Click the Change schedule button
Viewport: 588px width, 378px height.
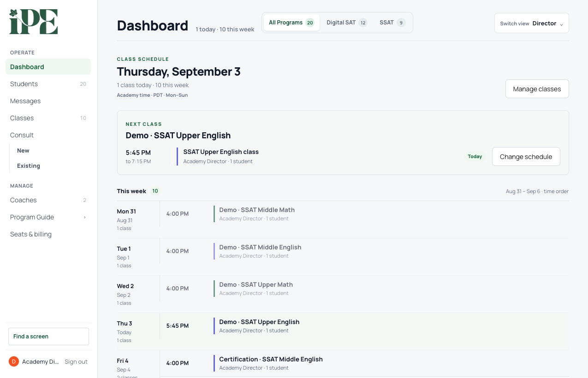526,157
